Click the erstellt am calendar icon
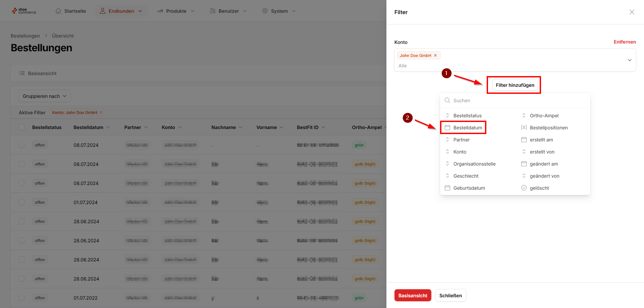The height and width of the screenshot is (308, 644). point(524,139)
